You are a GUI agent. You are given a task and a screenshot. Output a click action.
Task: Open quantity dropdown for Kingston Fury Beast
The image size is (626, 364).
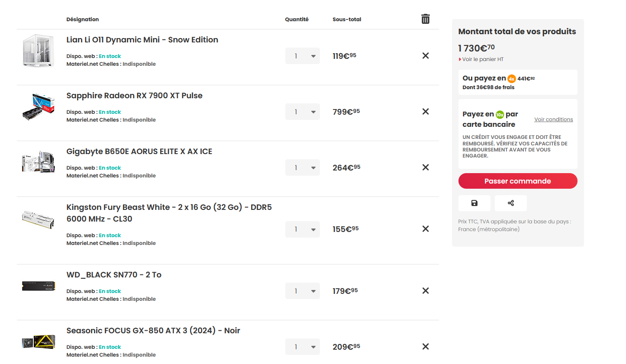coord(303,229)
